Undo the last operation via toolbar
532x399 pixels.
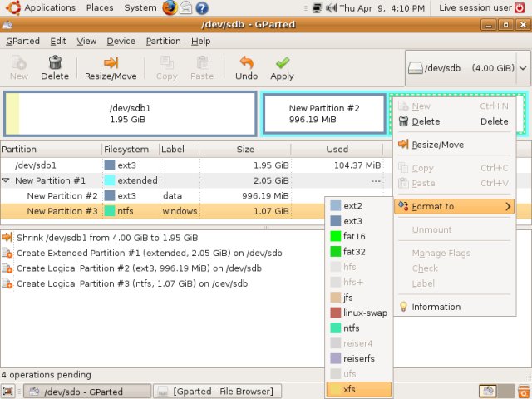pyautogui.click(x=246, y=67)
